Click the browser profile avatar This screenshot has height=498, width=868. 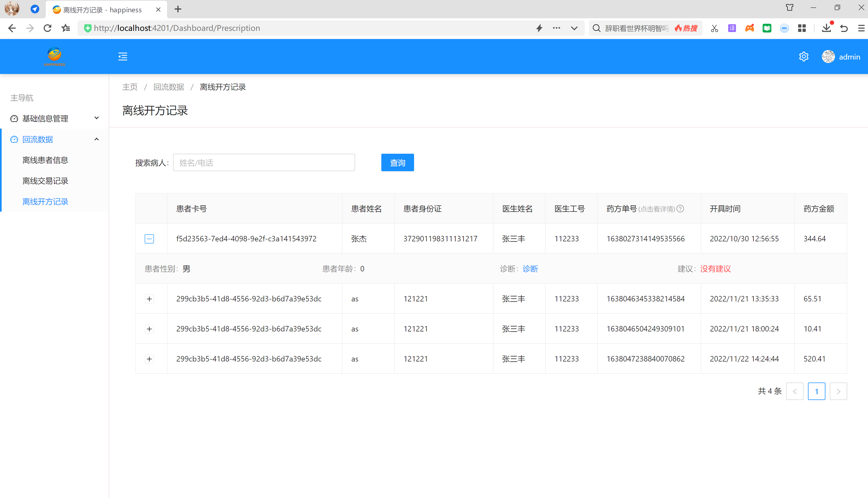tap(12, 9)
